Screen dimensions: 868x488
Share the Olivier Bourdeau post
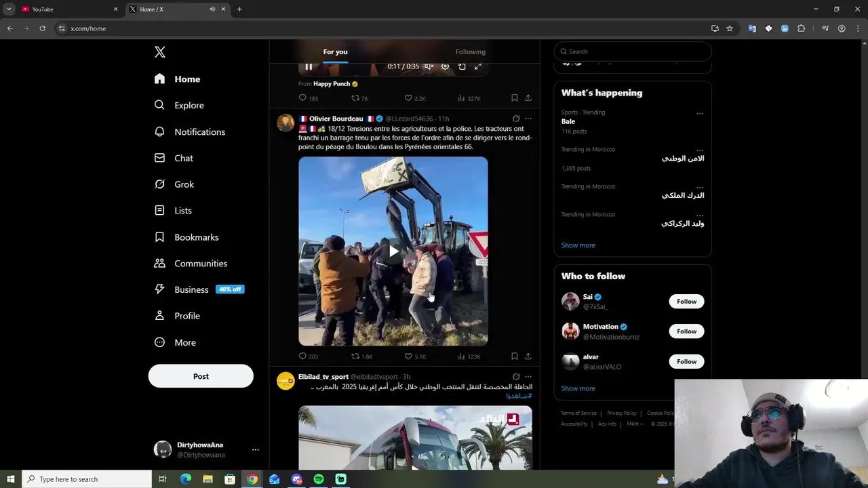(x=528, y=357)
